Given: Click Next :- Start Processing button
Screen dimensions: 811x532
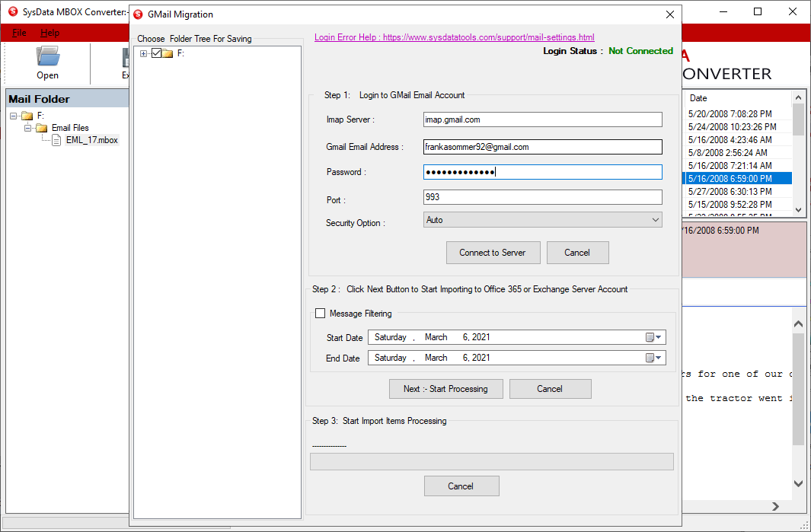Looking at the screenshot, I should 445,389.
